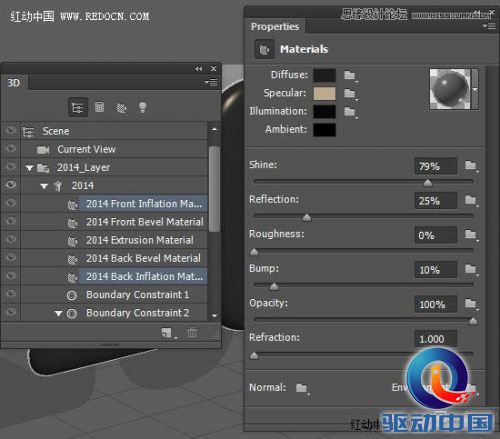The width and height of the screenshot is (500, 439).
Task: Click the 3D panel scroll down arrow
Action: coord(214,315)
